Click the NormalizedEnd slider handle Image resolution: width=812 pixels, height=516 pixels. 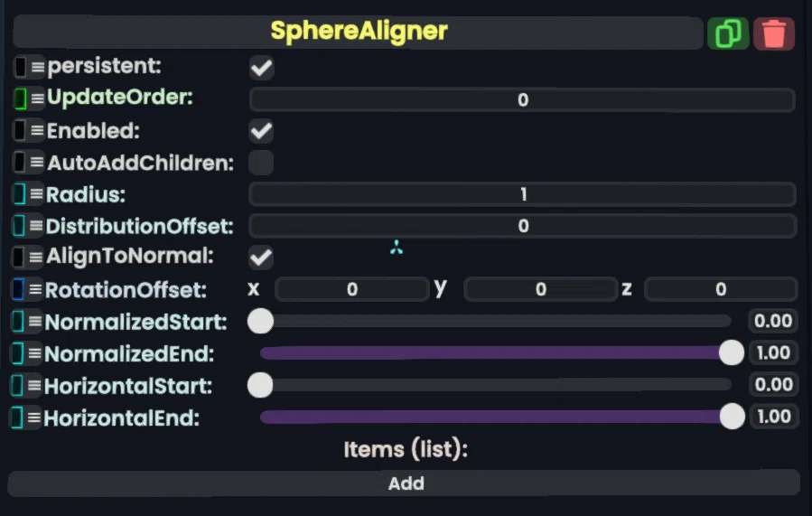[732, 352]
